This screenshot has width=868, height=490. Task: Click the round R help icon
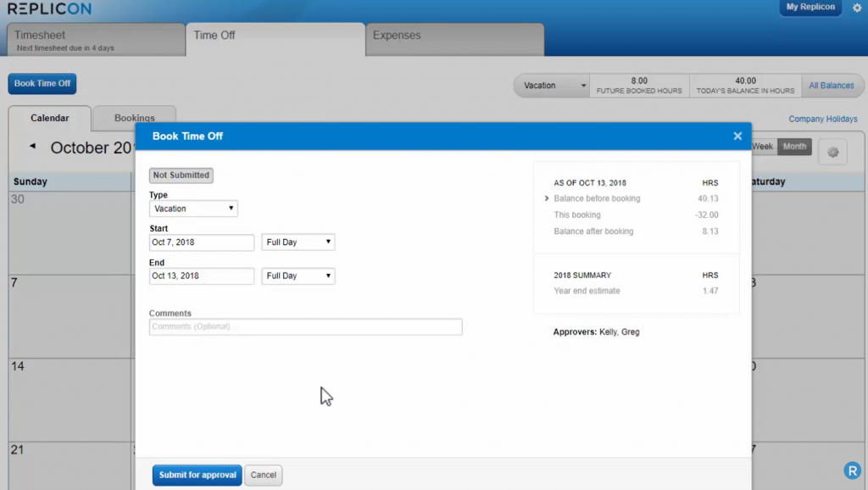(x=852, y=471)
